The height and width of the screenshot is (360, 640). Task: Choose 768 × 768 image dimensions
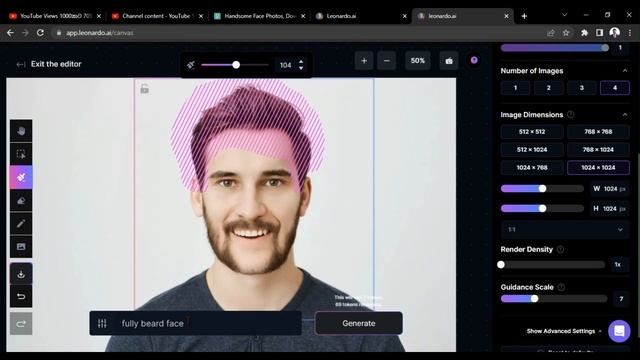click(x=598, y=132)
